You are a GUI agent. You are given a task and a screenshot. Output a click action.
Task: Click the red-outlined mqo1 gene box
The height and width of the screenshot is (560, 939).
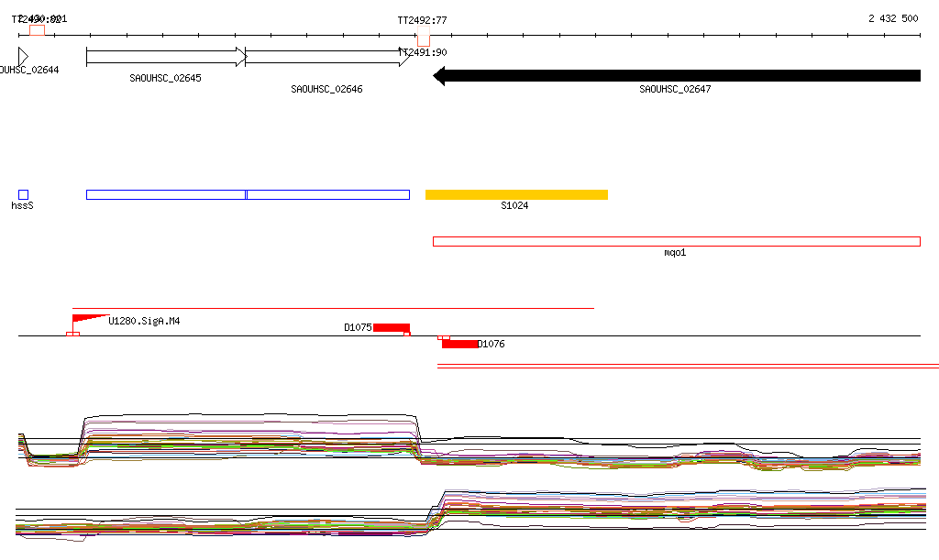point(677,242)
